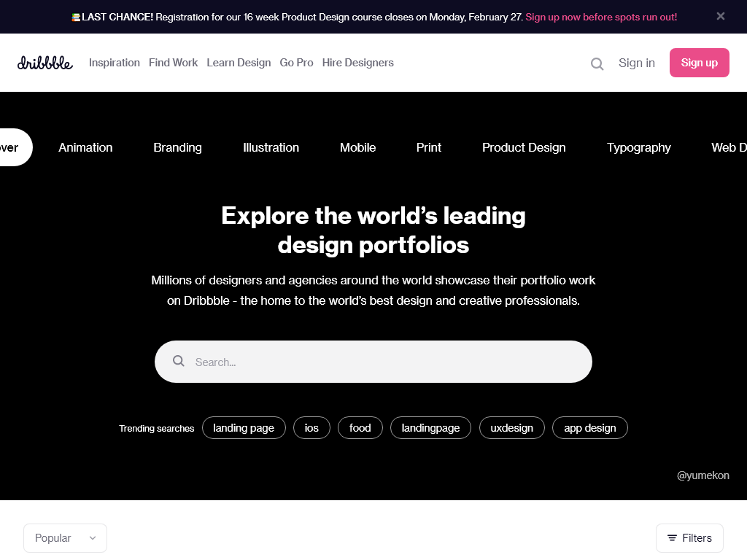
Task: Select the Mobile category tab
Action: tap(357, 147)
